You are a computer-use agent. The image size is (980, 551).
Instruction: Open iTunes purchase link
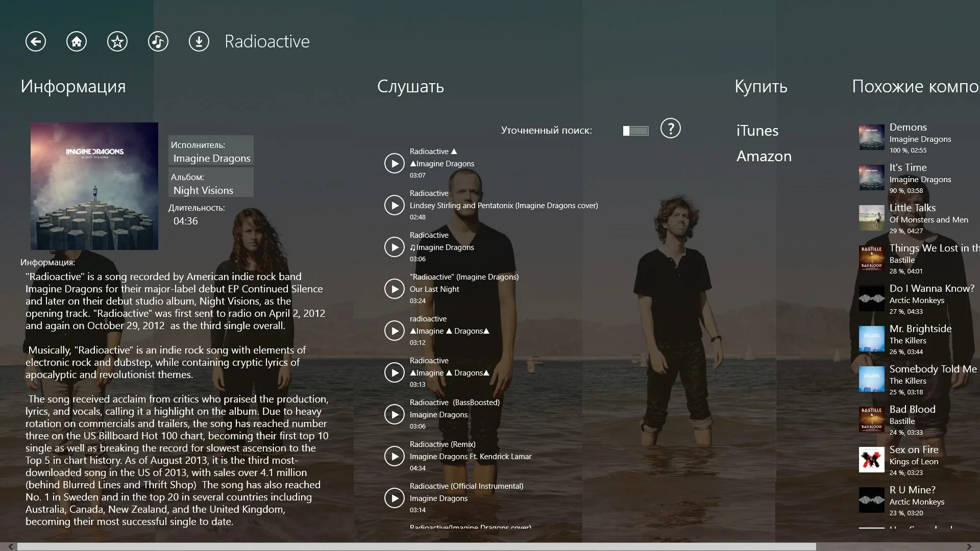tap(756, 131)
